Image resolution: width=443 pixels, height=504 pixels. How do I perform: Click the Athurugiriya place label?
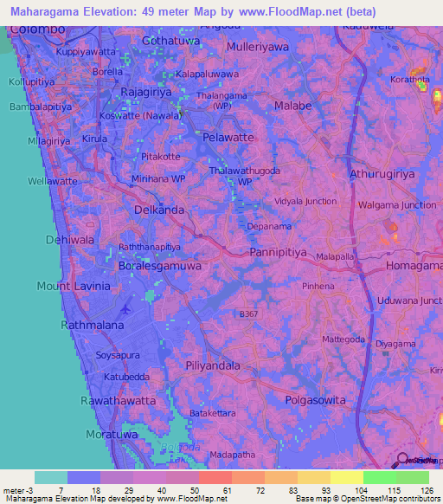382,174
